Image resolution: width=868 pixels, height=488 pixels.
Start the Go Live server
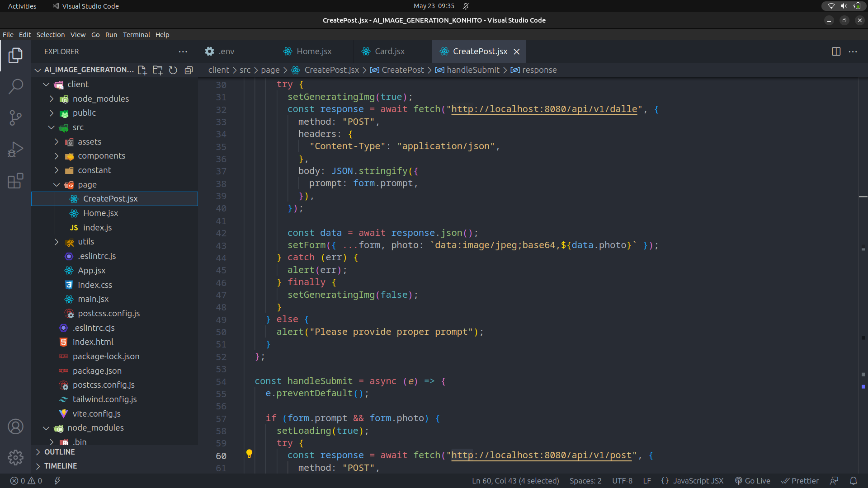pyautogui.click(x=752, y=481)
